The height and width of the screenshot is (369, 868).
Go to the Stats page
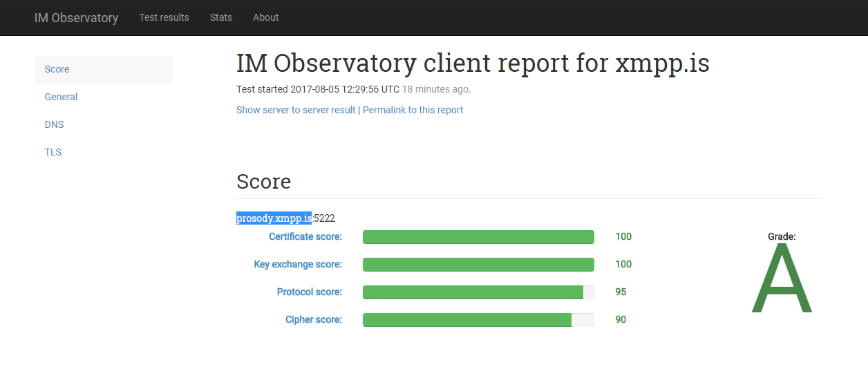221,17
